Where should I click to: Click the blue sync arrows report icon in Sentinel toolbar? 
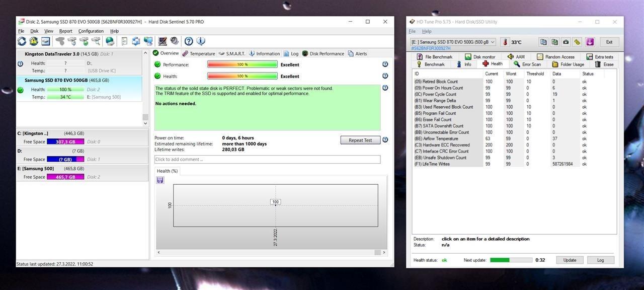point(136,41)
